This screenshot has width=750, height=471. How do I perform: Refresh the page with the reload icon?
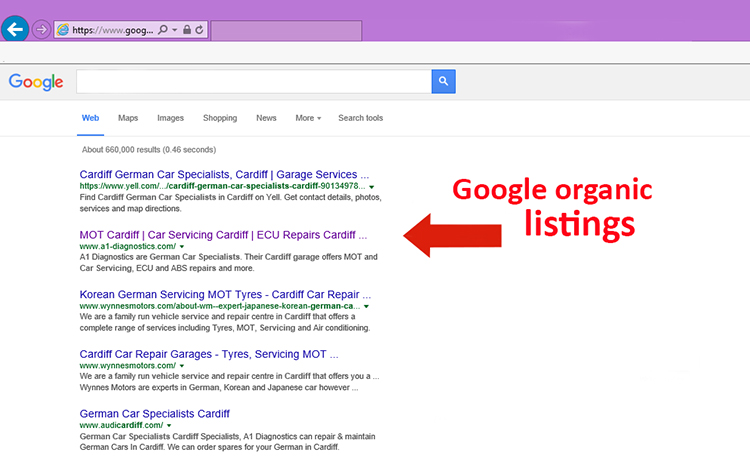(x=199, y=30)
